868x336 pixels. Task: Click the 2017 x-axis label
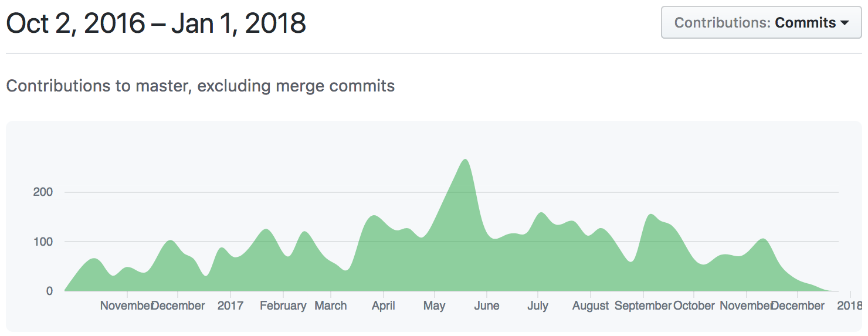pyautogui.click(x=230, y=306)
